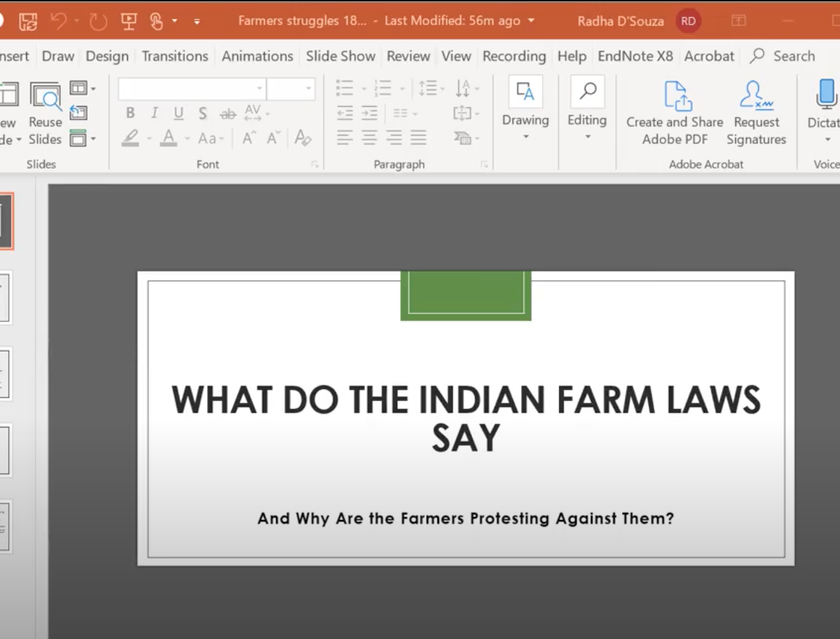Open the Font dialog launcher
This screenshot has width=840, height=639.
tap(315, 165)
